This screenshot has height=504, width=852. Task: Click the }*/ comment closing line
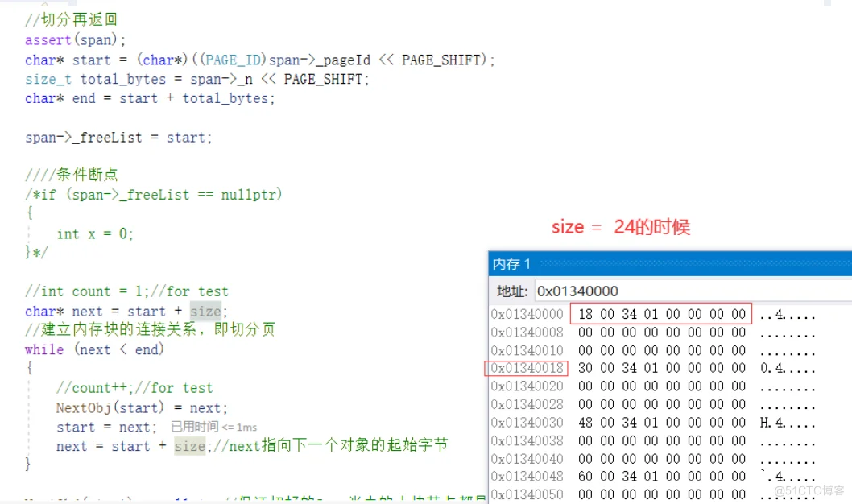click(x=36, y=251)
